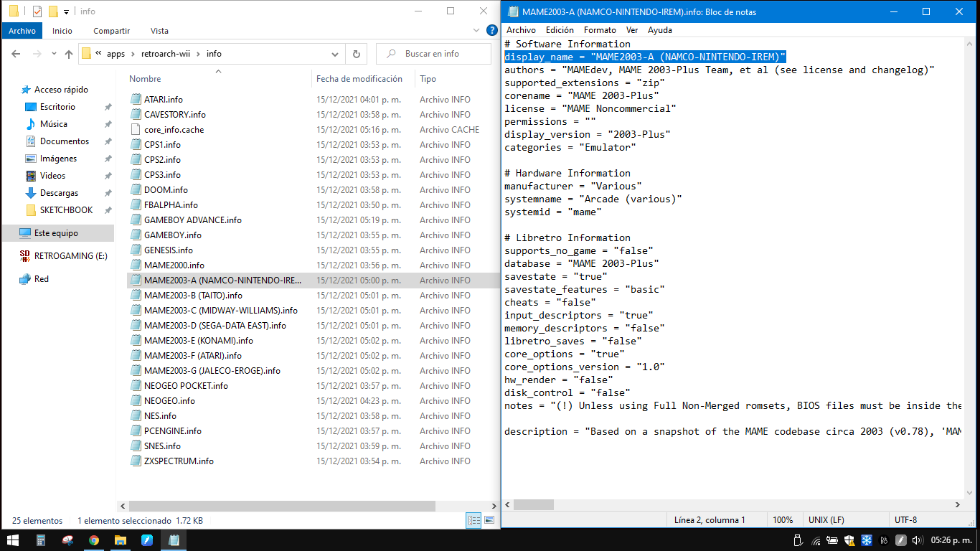Go up one folder level with up arrow

[x=69, y=54]
